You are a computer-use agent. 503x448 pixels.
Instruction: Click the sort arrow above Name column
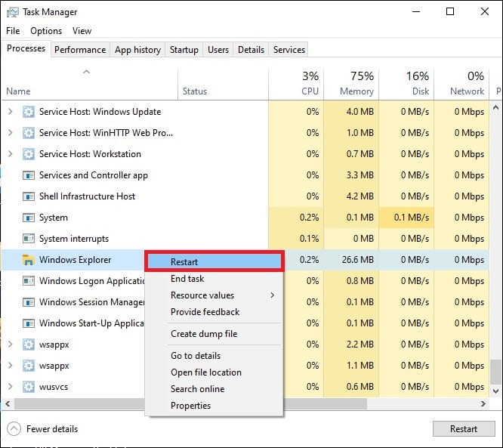(x=86, y=72)
